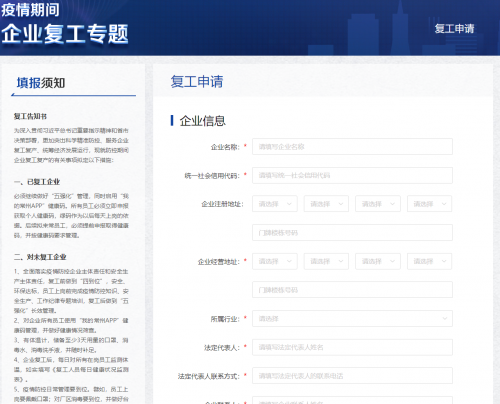Open the 复工申请 navigation link in header
500x404 pixels.
[454, 29]
